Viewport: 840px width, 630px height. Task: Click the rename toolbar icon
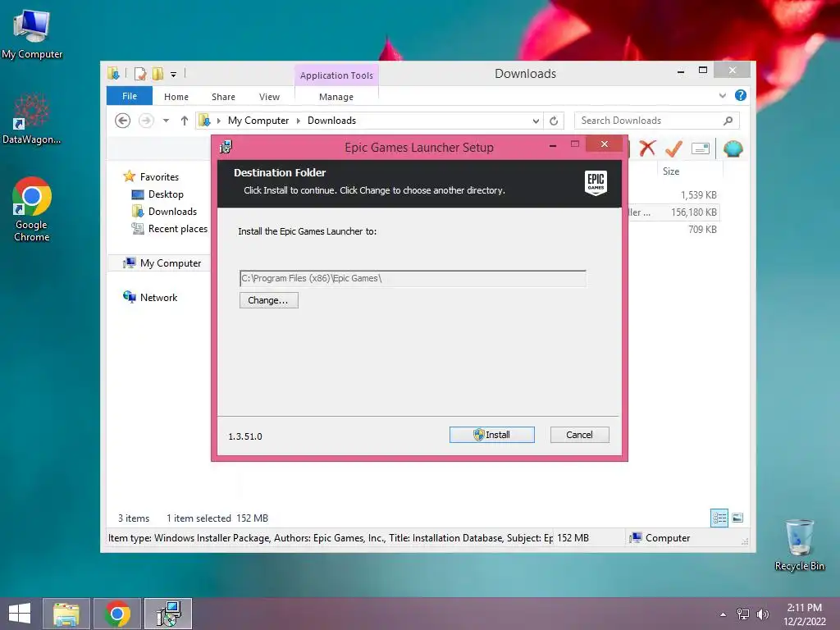pyautogui.click(x=701, y=148)
